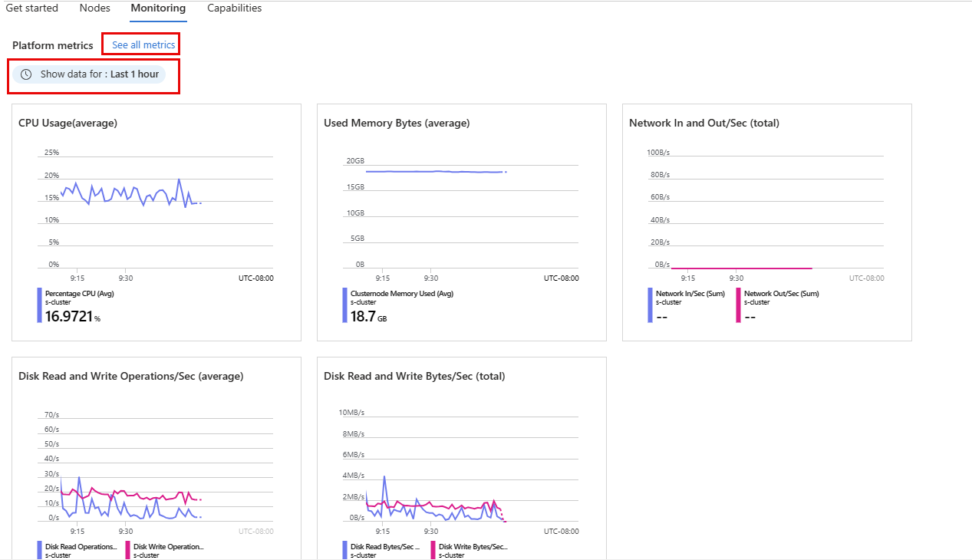Open the Used Memory Bytes (average) chart
The width and height of the screenshot is (972, 560).
tap(462, 222)
